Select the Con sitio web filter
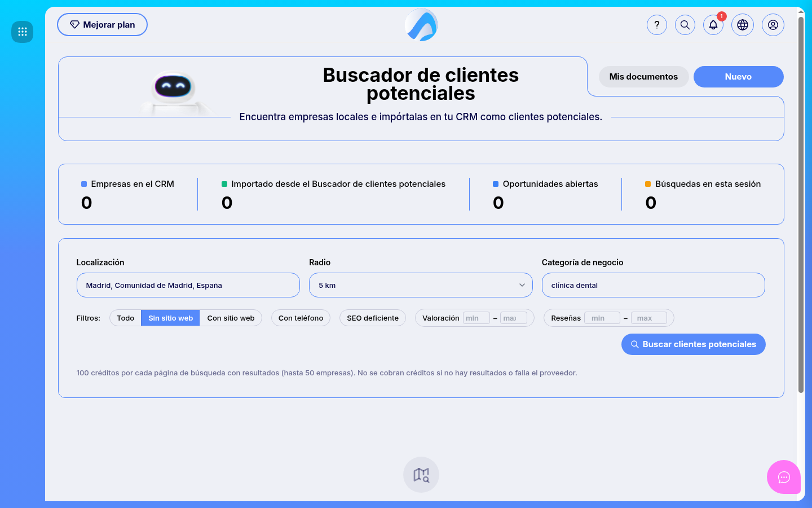 (x=231, y=318)
